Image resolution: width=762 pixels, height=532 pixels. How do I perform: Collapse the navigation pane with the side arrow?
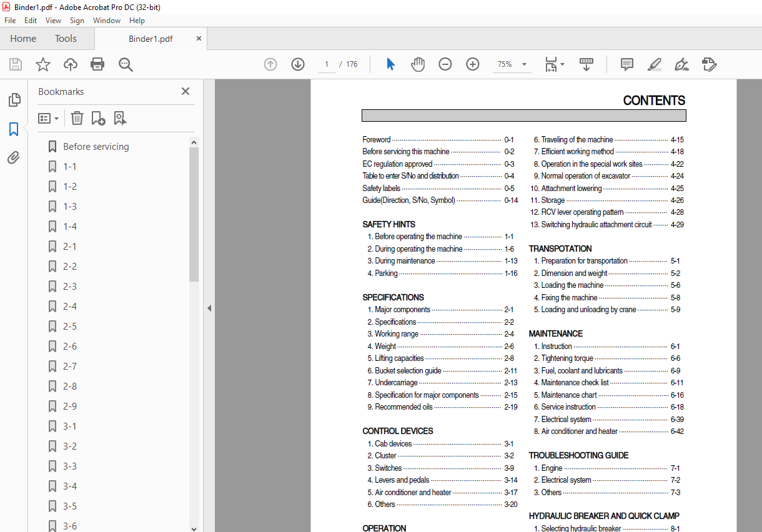(209, 308)
